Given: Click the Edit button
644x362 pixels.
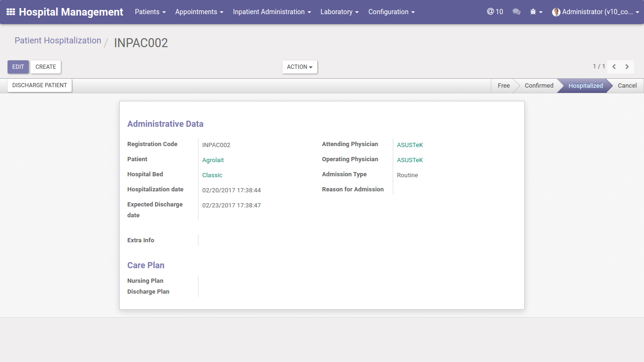Looking at the screenshot, I should (18, 67).
